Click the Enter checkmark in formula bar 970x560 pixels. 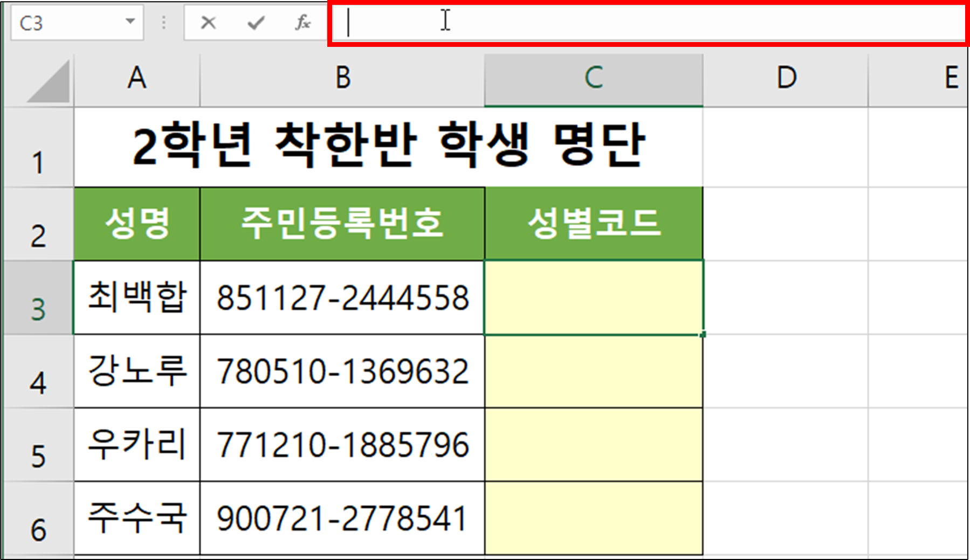point(255,22)
